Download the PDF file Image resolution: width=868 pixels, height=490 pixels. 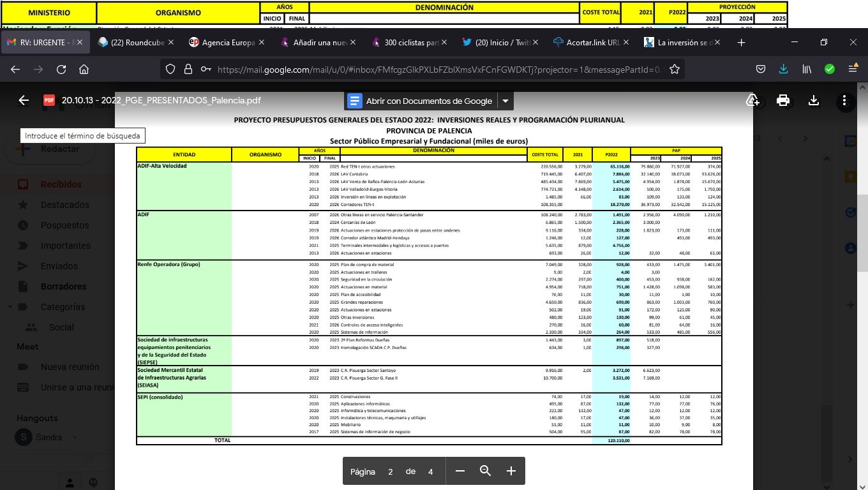click(x=814, y=100)
